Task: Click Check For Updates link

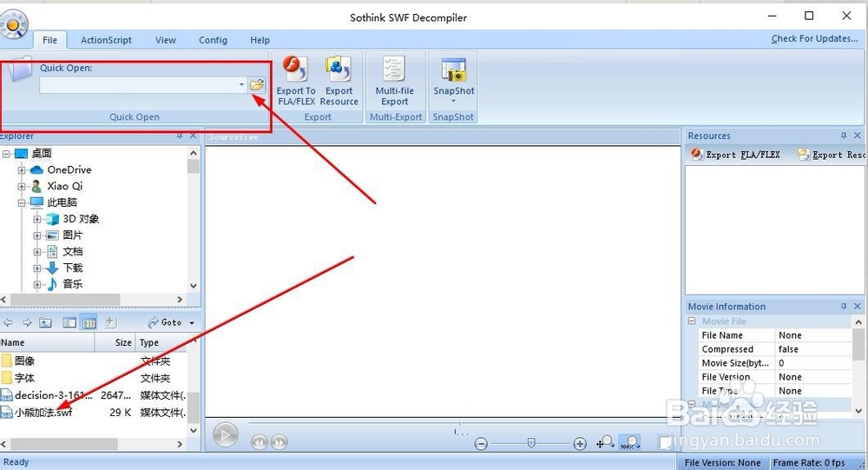Action: [x=814, y=38]
